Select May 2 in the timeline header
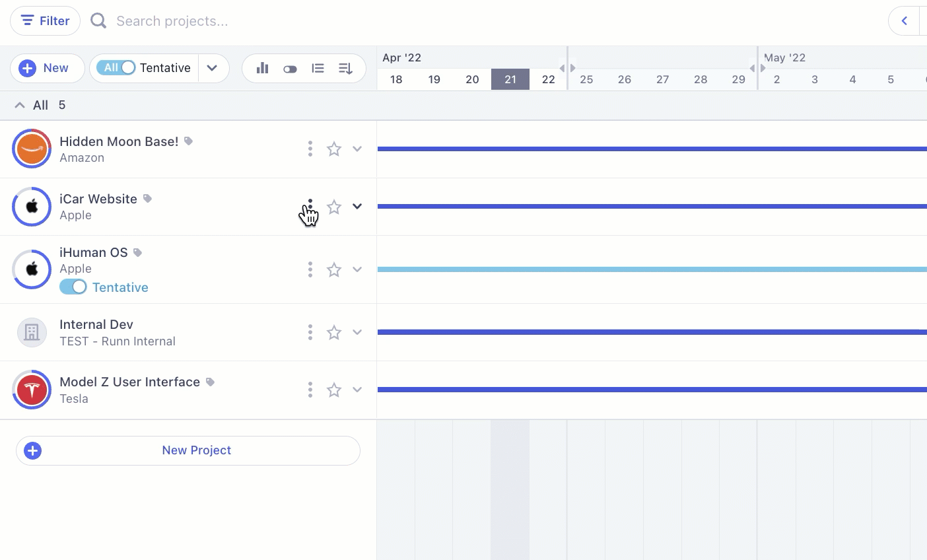The image size is (927, 560). click(x=776, y=79)
